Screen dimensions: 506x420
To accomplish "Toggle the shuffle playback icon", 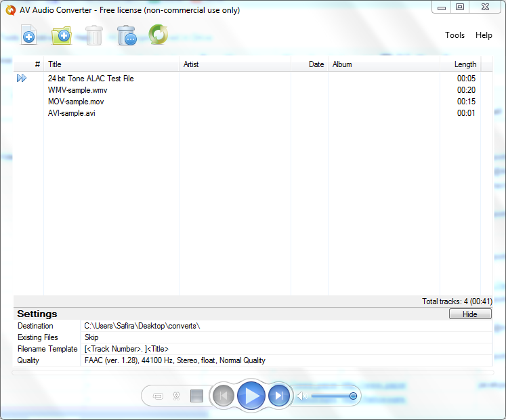I will coord(177,396).
